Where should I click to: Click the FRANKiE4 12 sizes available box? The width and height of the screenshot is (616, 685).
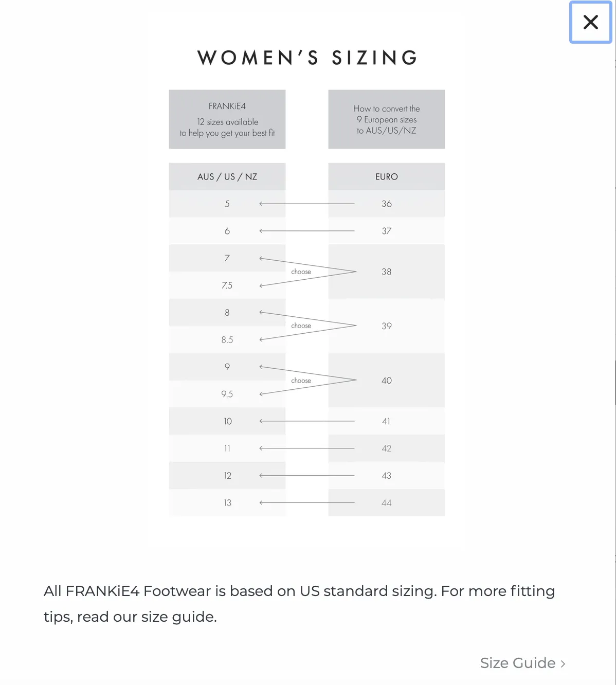(227, 119)
